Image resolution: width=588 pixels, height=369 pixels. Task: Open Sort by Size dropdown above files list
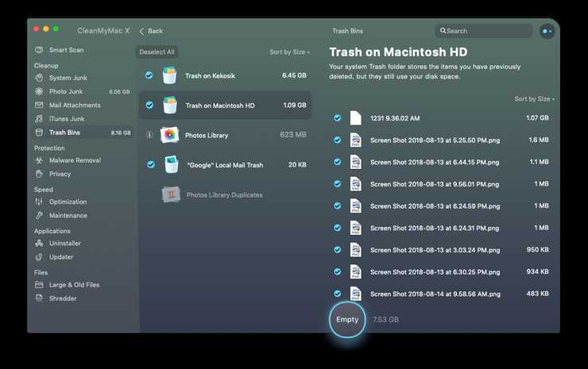pyautogui.click(x=535, y=99)
